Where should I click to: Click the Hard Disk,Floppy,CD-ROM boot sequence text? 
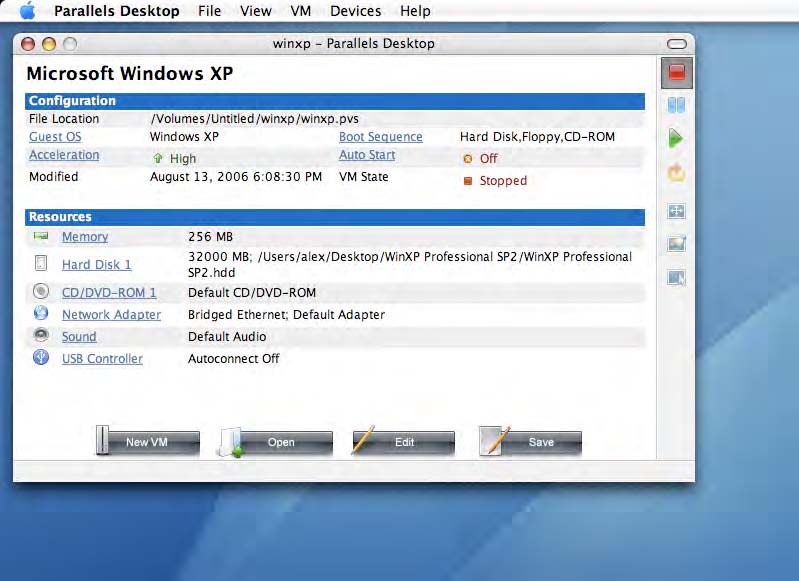pyautogui.click(x=537, y=137)
